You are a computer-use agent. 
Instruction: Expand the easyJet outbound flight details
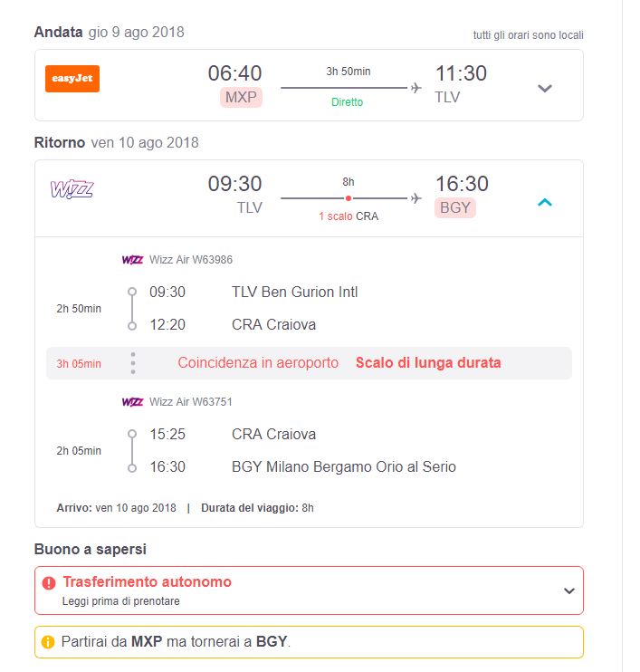[x=544, y=88]
